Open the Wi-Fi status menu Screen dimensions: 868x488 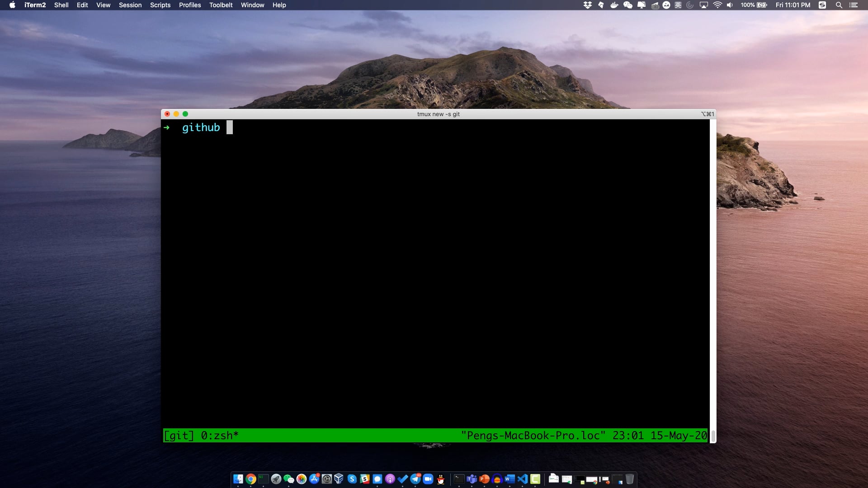coord(717,5)
